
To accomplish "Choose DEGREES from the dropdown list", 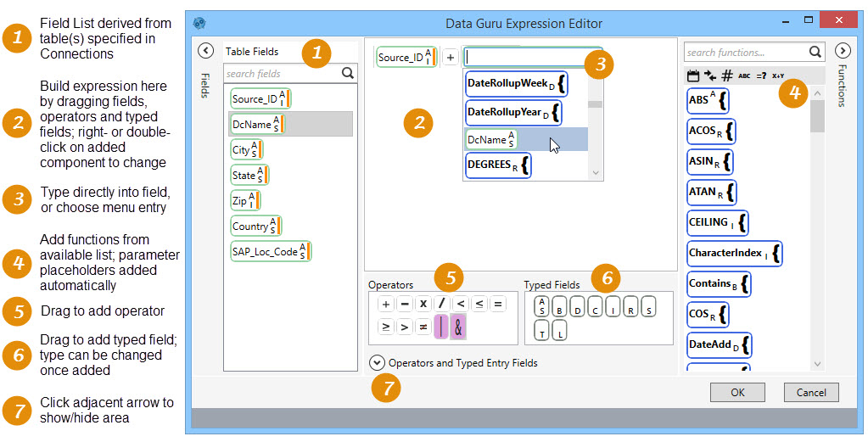I will pos(498,165).
